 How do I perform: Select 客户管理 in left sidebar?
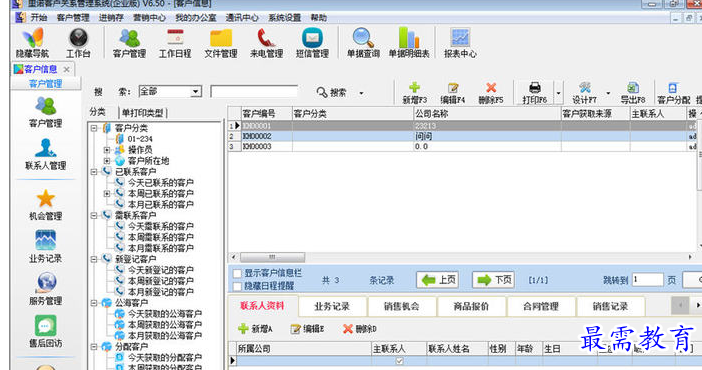(45, 112)
